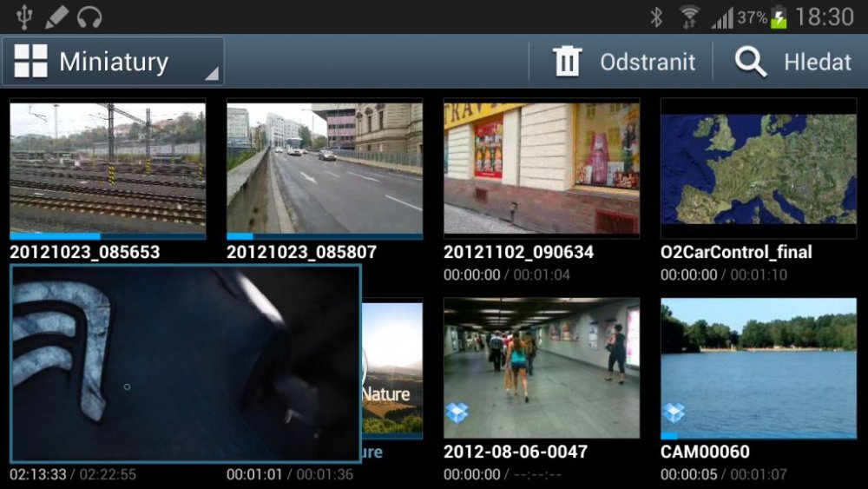Click the Miniatury grid view icon
This screenshot has width=868, height=489.
[31, 62]
